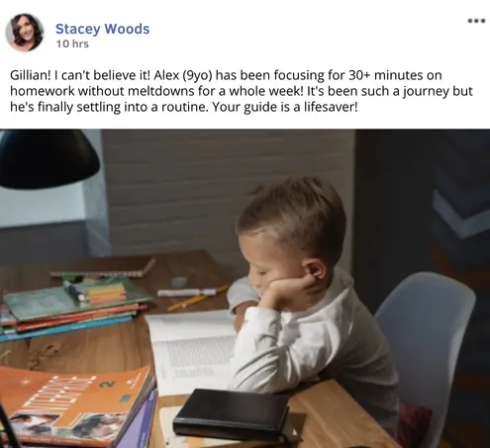Viewport: 490px width, 448px height.
Task: Click the orange textbook in the photo
Action: (76, 405)
